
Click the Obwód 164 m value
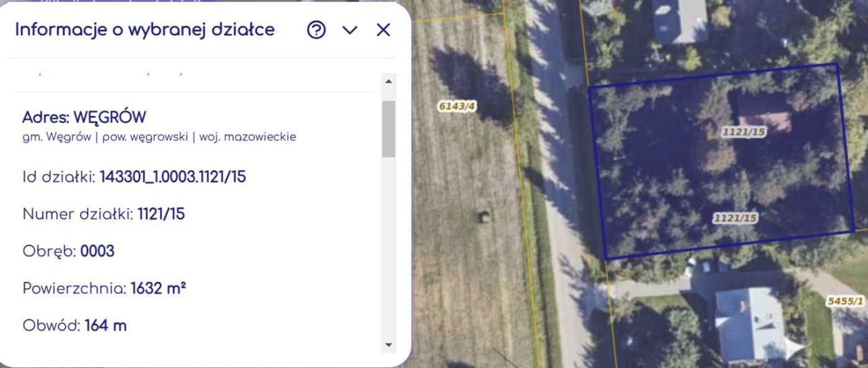pyautogui.click(x=106, y=325)
